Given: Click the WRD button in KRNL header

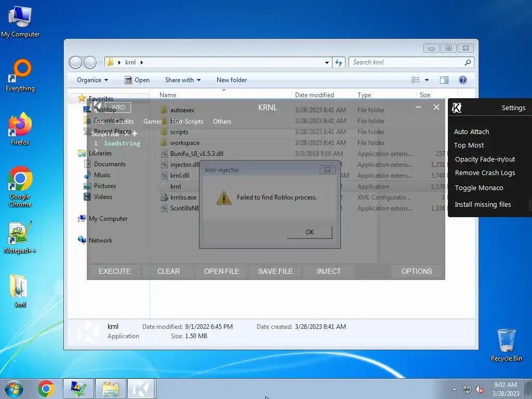Looking at the screenshot, I should coord(118,108).
